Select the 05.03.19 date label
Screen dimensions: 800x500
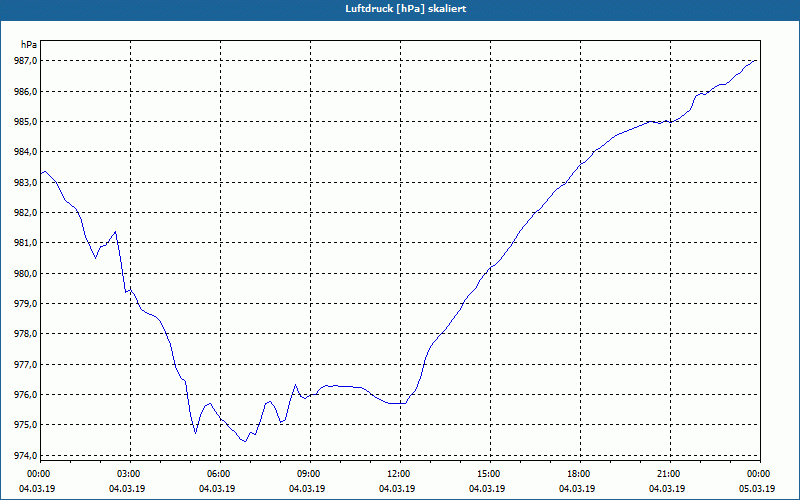coord(757,489)
